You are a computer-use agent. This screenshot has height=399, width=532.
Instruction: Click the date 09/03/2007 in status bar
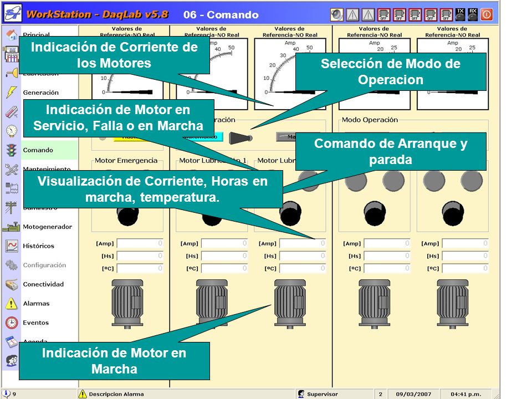(413, 394)
